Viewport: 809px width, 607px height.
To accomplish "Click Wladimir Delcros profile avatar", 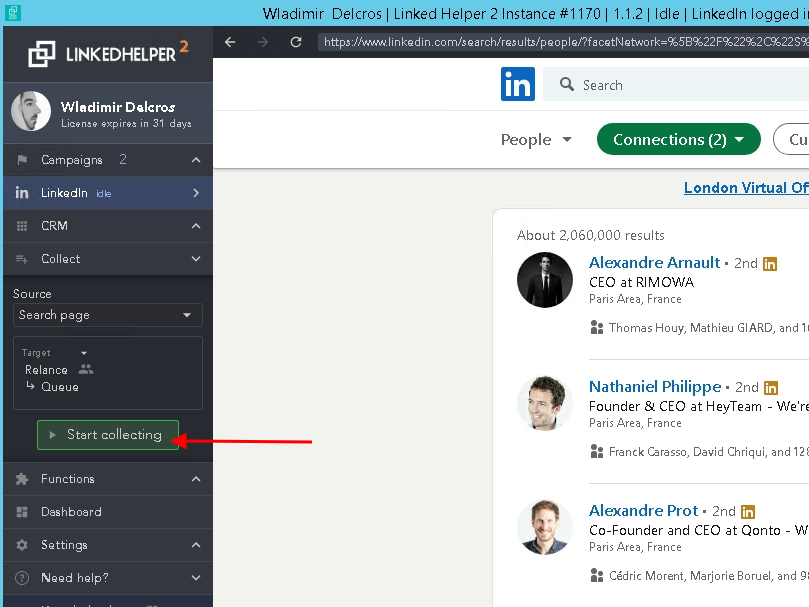I will [31, 111].
